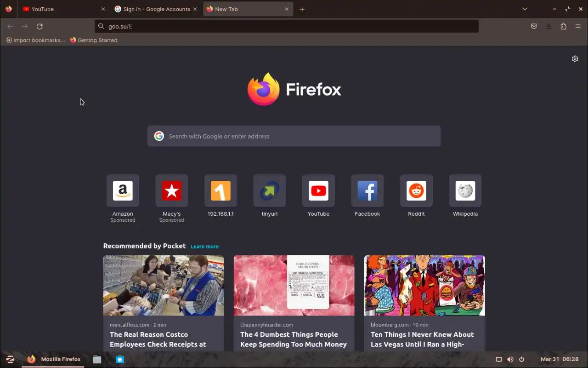Image resolution: width=588 pixels, height=368 pixels.
Task: Open the Software store taskbar icon
Action: pos(120,359)
